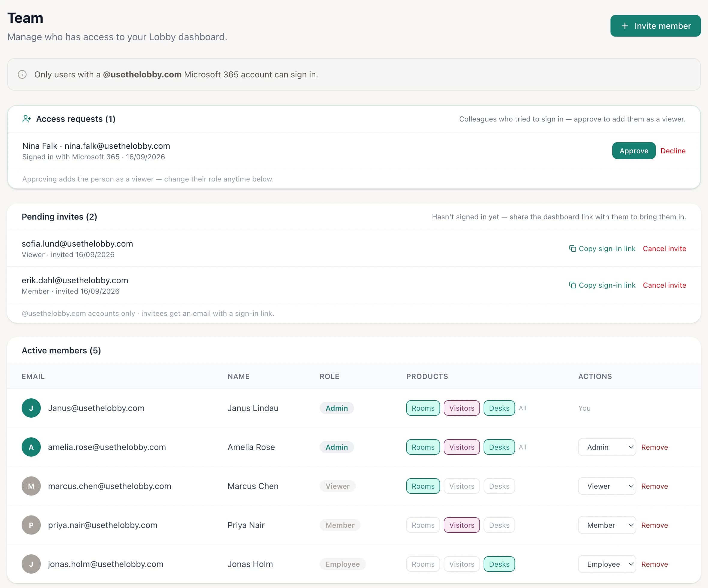Toggle Desks product for Janus Lindau

(x=499, y=408)
